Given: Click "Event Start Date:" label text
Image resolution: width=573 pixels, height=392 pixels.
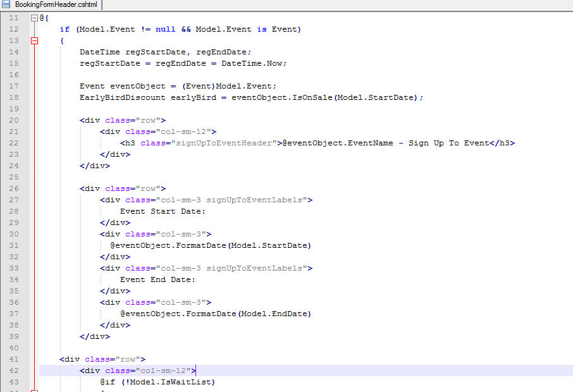Looking at the screenshot, I should click(163, 211).
